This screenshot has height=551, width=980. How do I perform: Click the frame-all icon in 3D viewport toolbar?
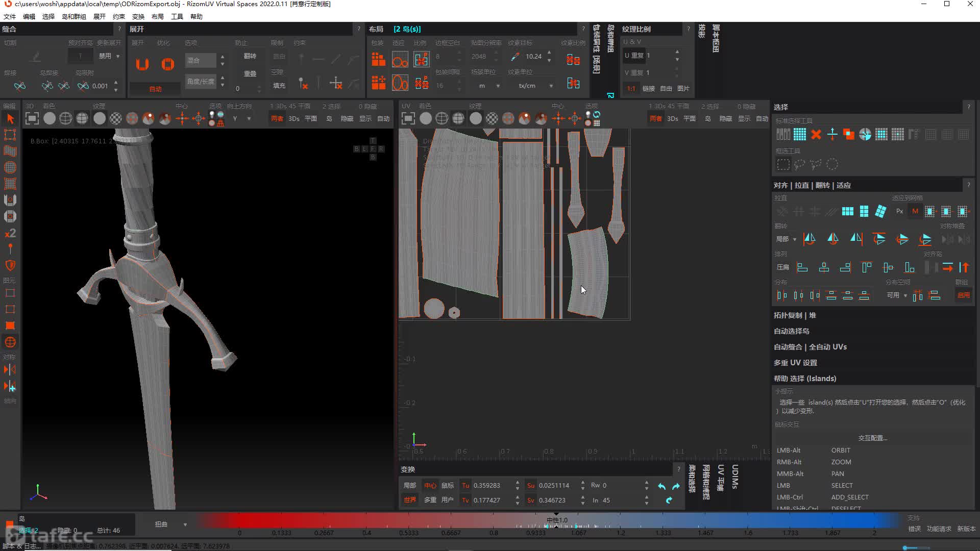[x=32, y=119]
